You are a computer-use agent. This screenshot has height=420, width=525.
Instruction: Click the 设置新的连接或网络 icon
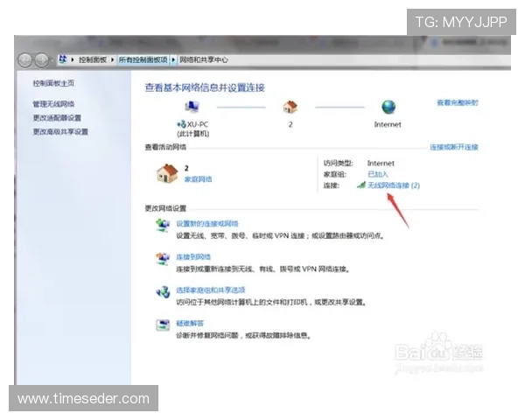click(x=163, y=225)
